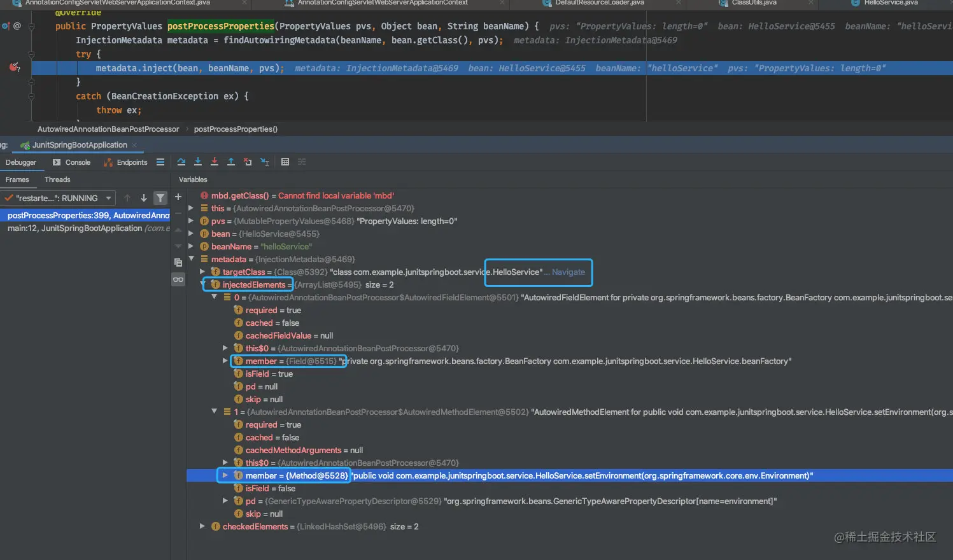Expand checkedElements node
This screenshot has width=953, height=560.
coord(202,526)
